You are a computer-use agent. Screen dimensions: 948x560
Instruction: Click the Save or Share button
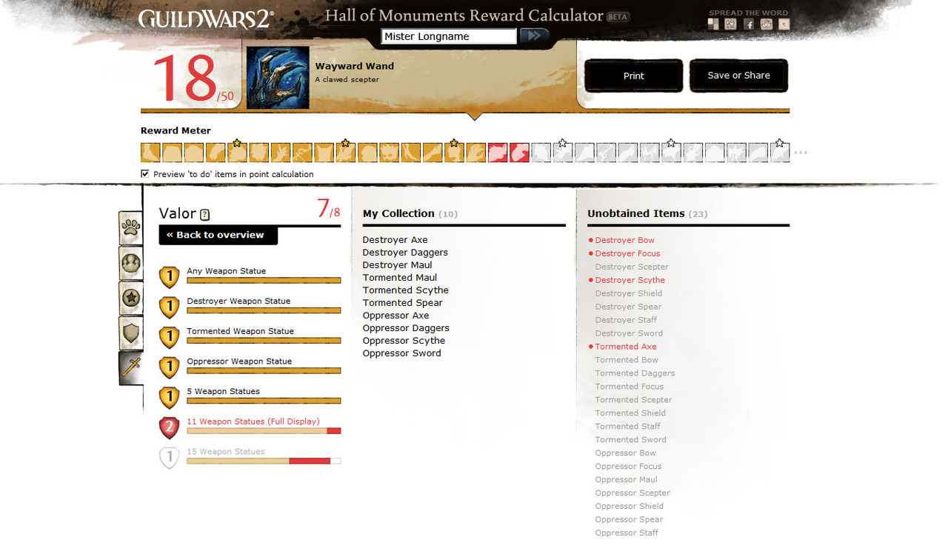pyautogui.click(x=738, y=76)
